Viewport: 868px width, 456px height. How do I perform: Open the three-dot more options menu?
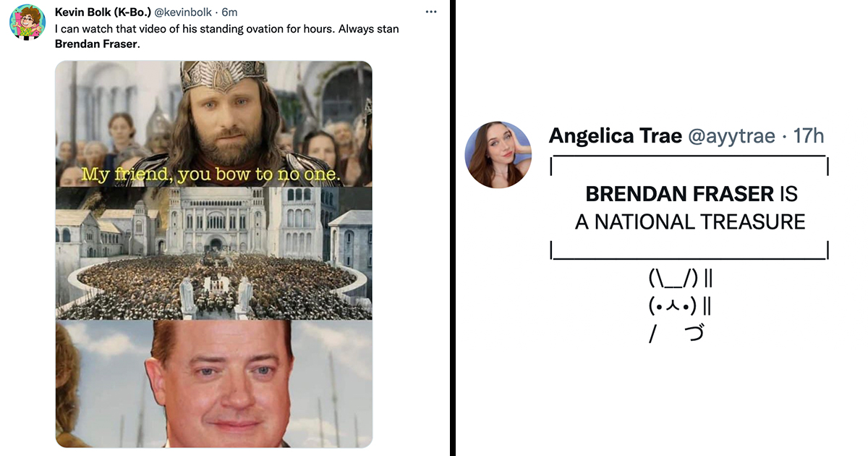click(x=431, y=12)
